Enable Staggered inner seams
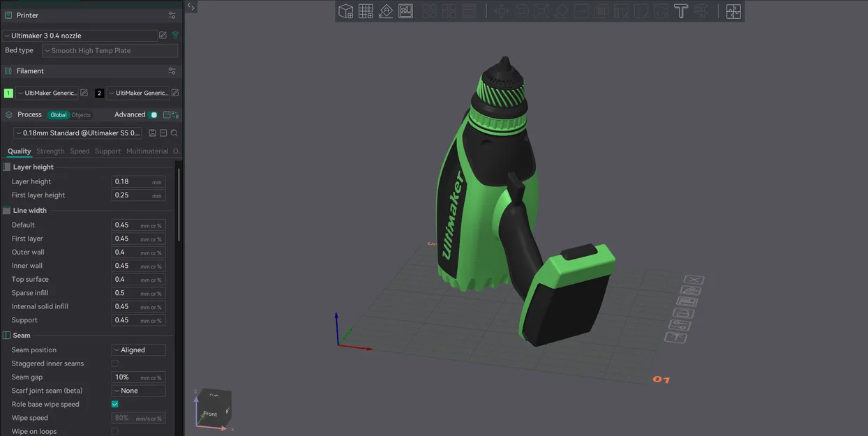Viewport: 868px width, 436px height. tap(114, 363)
